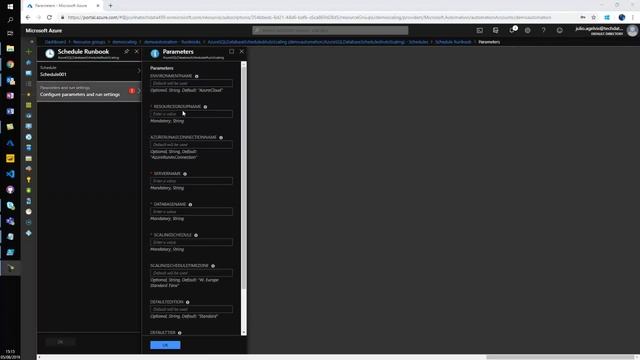This screenshot has width=640, height=360.
Task: Show info for SERVERNAME parameter
Action: pyautogui.click(x=185, y=174)
